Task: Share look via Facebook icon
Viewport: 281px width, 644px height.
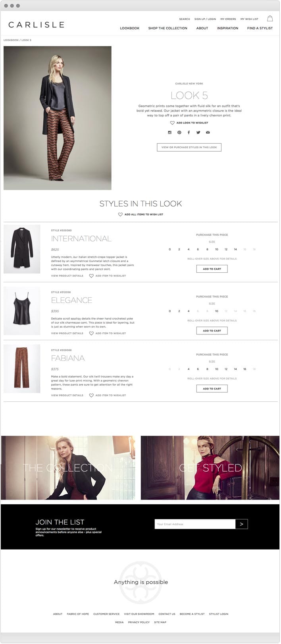Action: pyautogui.click(x=189, y=132)
